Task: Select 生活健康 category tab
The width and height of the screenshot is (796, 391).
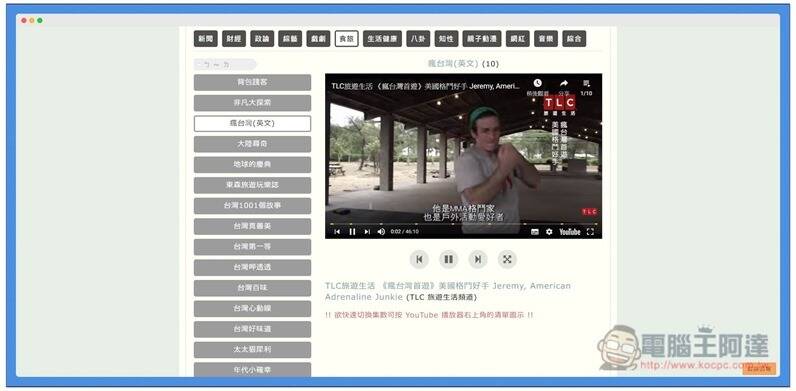Action: (382, 39)
